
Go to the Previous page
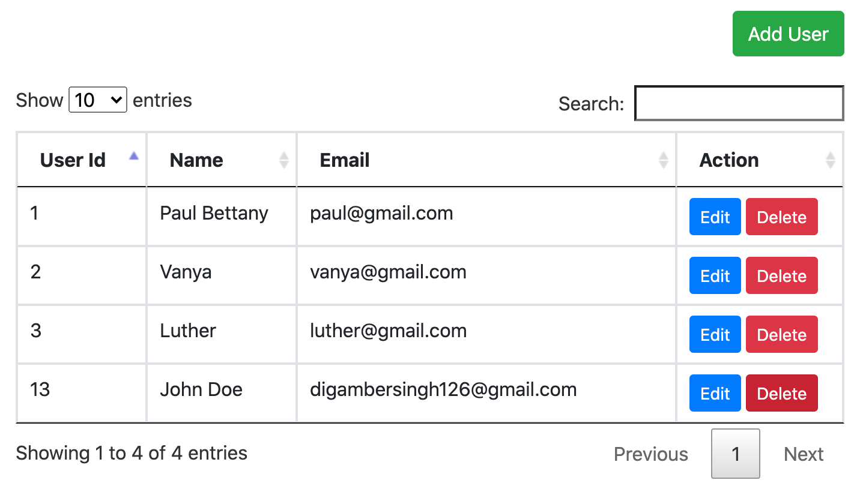pos(651,454)
